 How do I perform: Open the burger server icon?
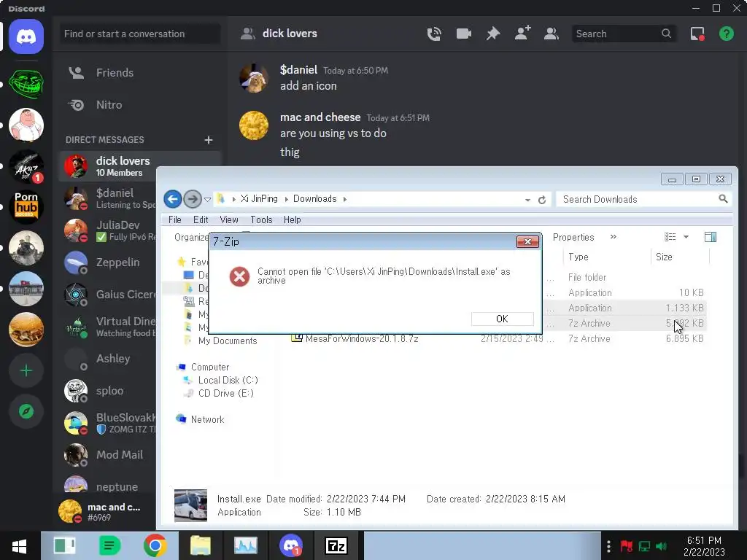[26, 330]
